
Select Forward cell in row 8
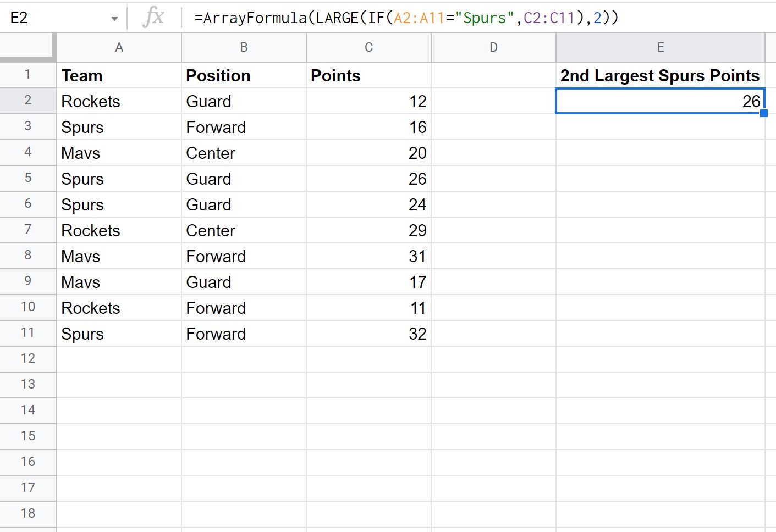244,256
